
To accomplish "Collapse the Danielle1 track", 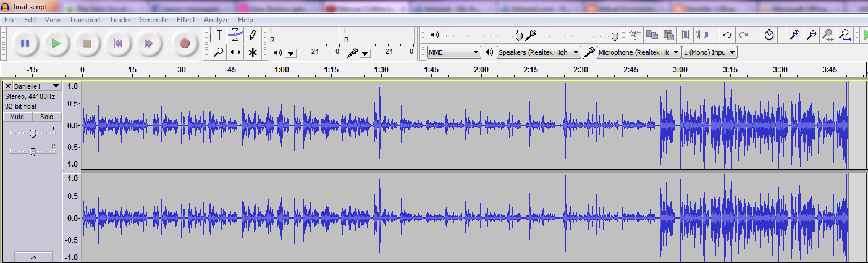I will (x=33, y=257).
